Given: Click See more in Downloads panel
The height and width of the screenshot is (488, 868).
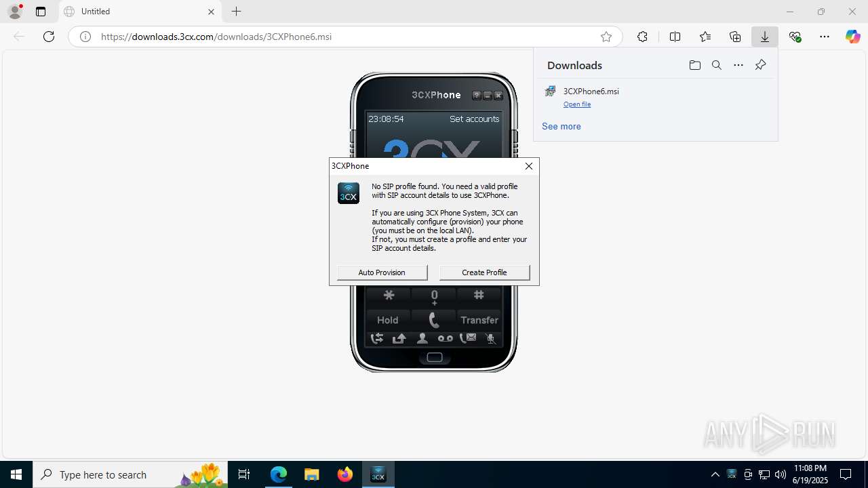Looking at the screenshot, I should [x=561, y=126].
